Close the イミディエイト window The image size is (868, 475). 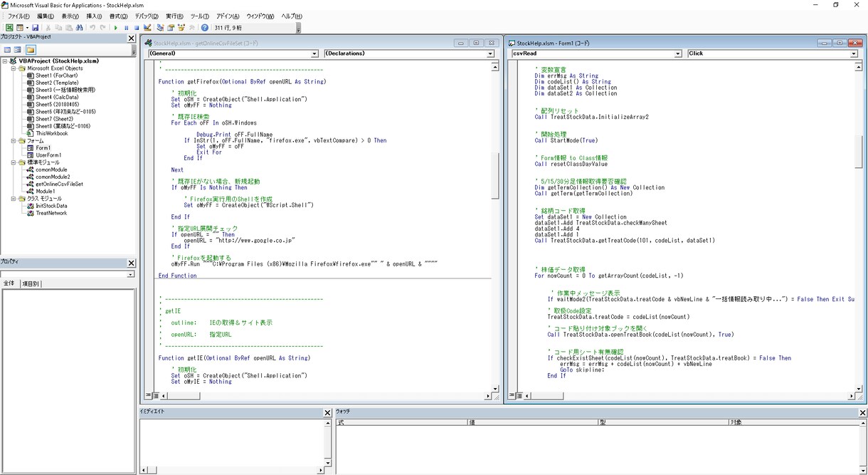point(327,413)
